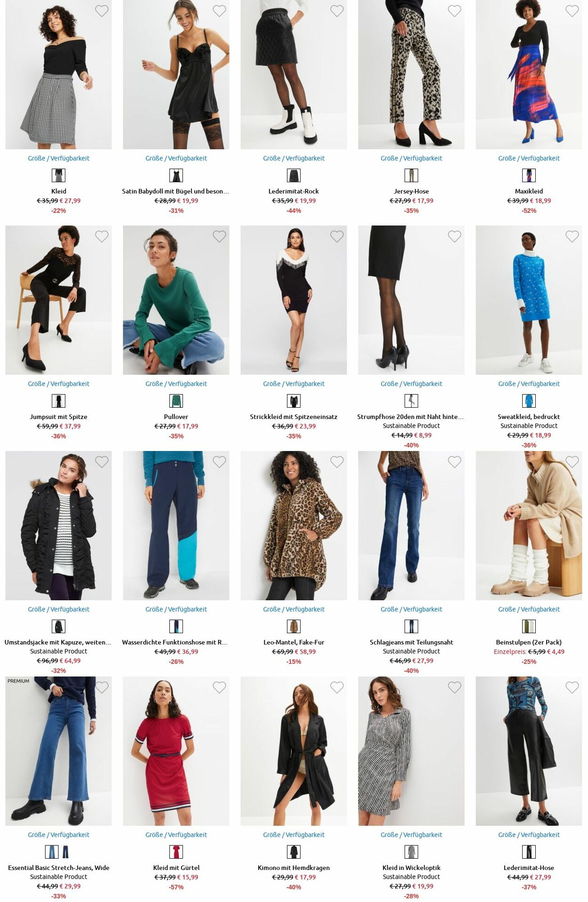Toggle wishlist heart on Schlagjeans mit Teilungsnaht

pos(454,462)
